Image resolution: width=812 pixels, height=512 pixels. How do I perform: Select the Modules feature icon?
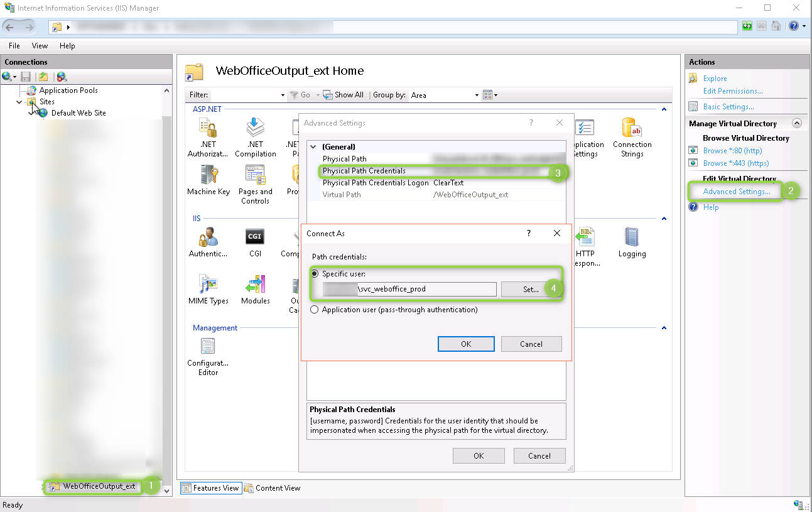pyautogui.click(x=255, y=286)
